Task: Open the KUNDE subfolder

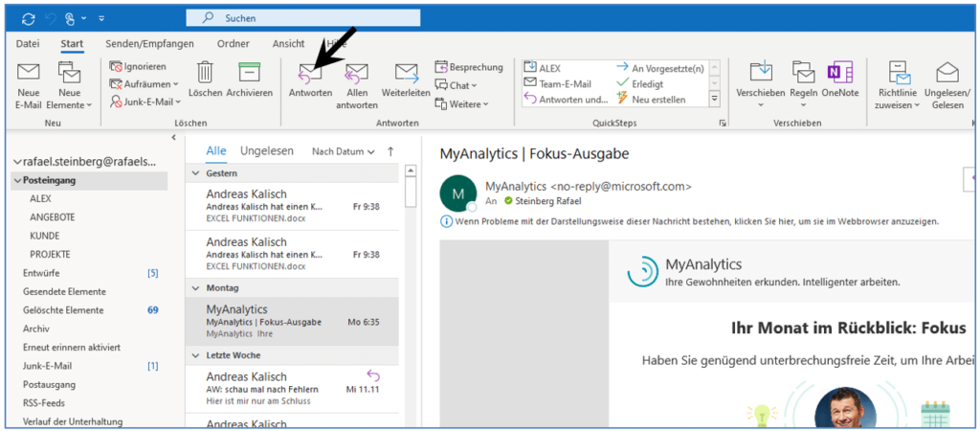Action: [x=44, y=236]
